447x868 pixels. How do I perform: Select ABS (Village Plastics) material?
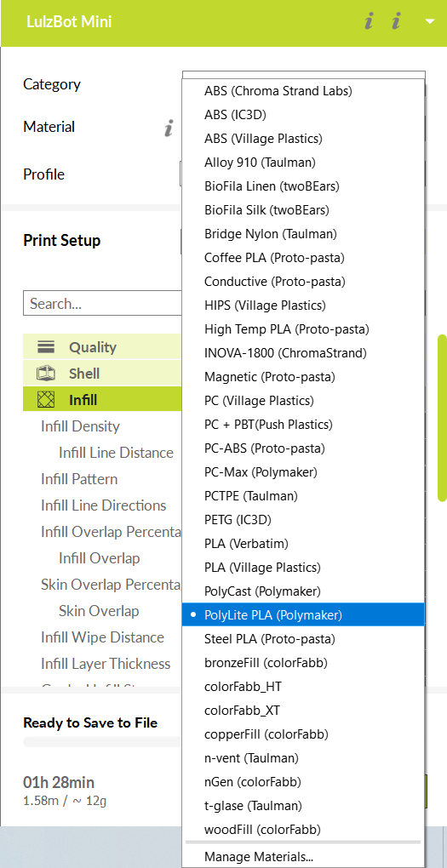click(304, 139)
